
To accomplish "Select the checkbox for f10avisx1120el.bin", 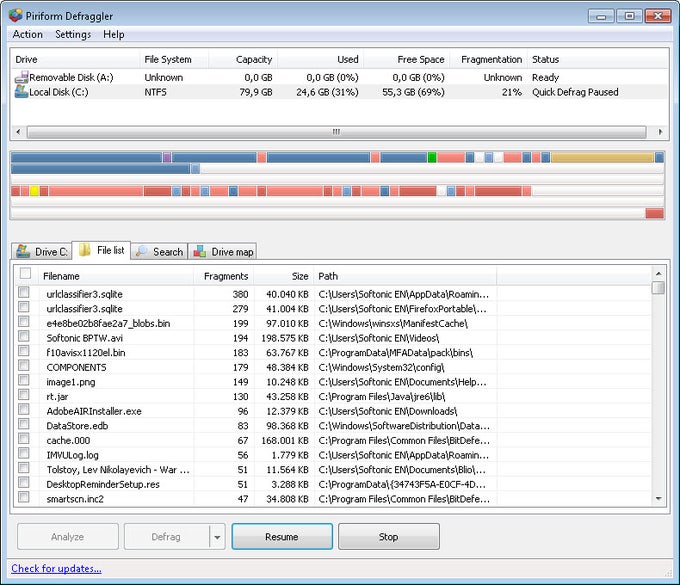I will pos(24,351).
